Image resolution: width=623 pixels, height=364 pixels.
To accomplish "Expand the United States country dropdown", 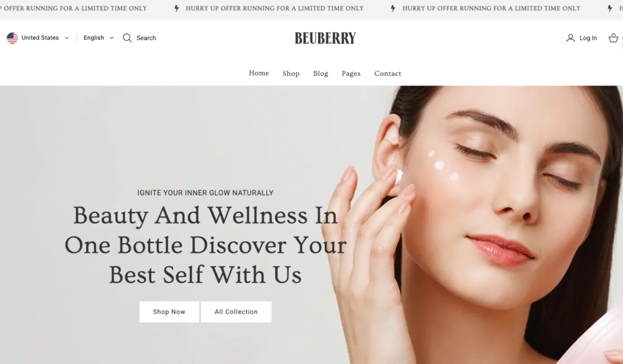I will (38, 38).
